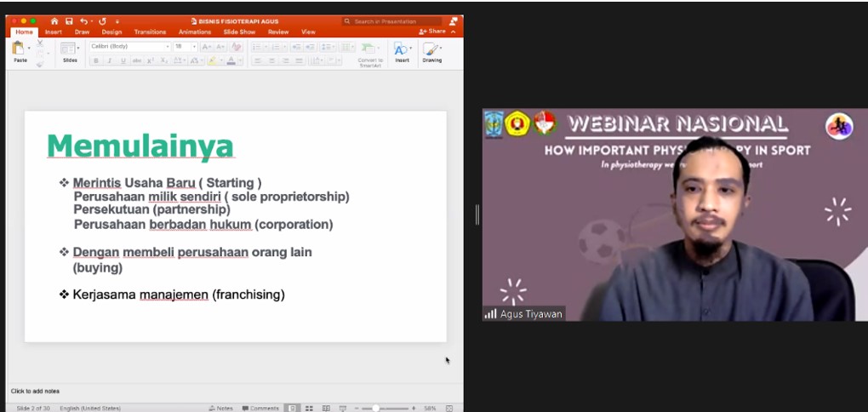Open the line spacing dropdown
Viewport: 868px width, 412px height.
328,47
